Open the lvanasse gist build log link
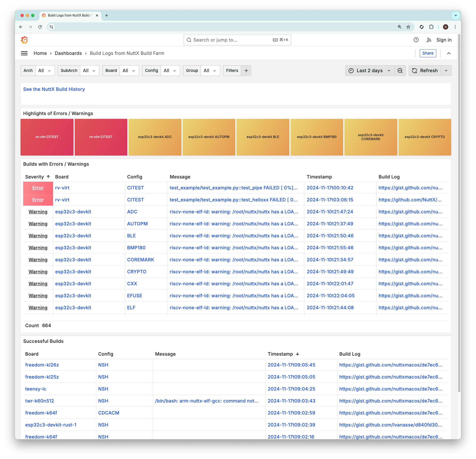 tap(390, 425)
